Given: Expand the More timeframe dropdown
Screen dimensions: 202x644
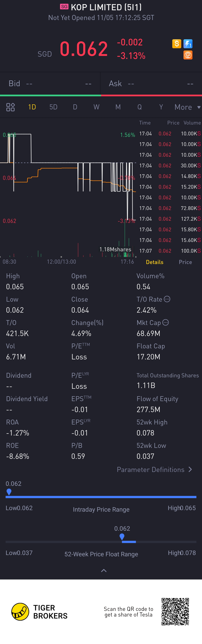Looking at the screenshot, I should [187, 107].
